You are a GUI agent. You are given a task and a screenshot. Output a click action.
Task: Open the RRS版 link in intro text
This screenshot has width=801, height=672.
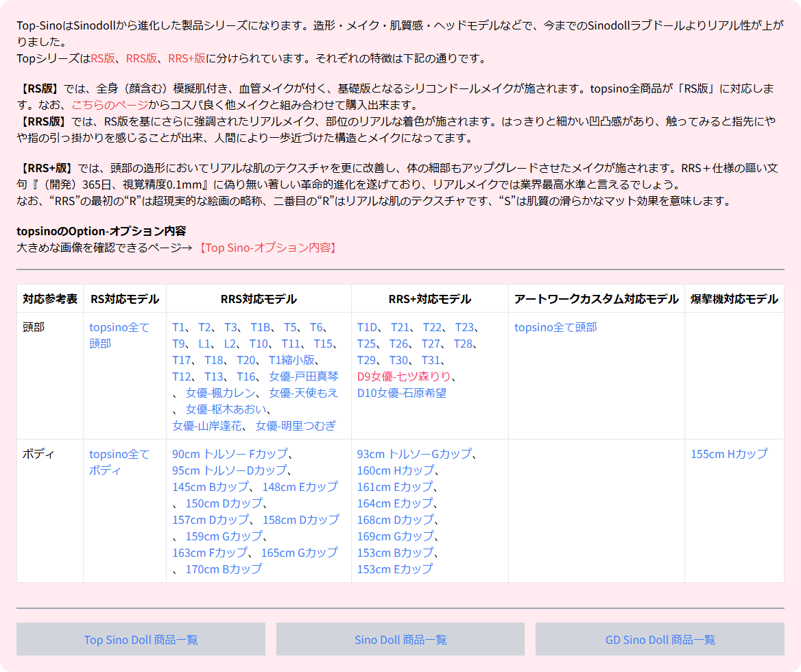(141, 58)
